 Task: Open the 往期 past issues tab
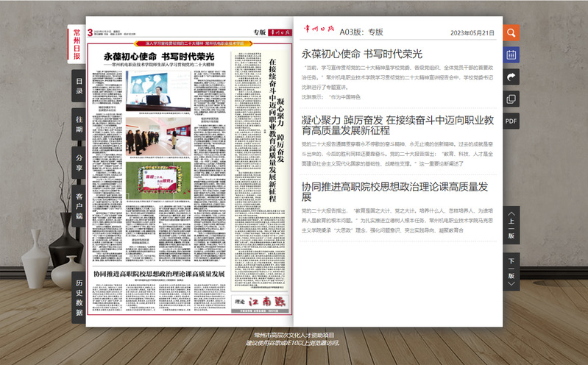(79, 124)
